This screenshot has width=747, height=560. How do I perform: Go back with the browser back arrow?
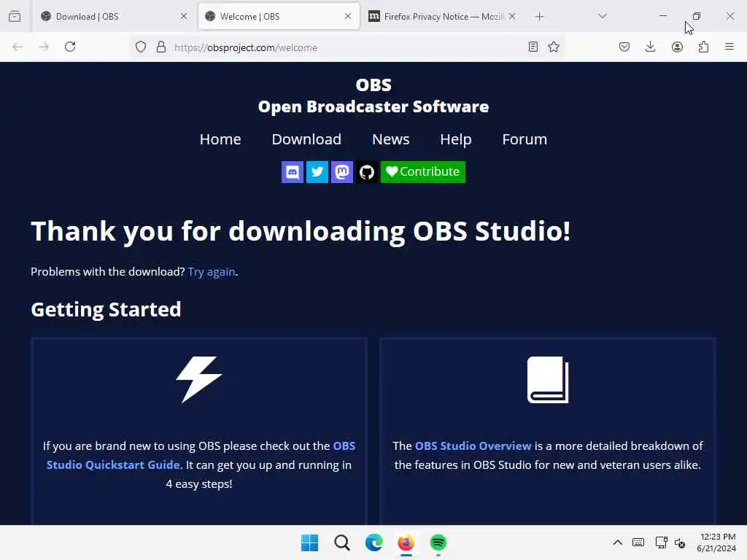tap(18, 47)
